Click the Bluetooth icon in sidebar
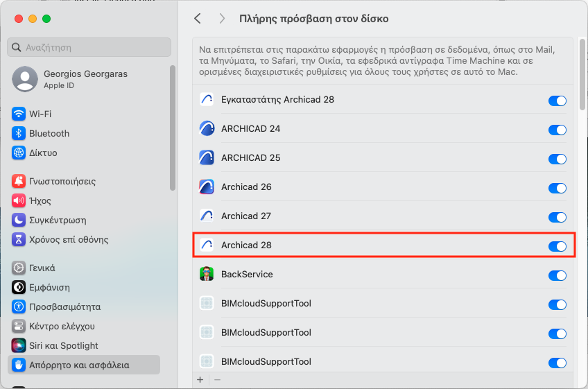 click(18, 133)
